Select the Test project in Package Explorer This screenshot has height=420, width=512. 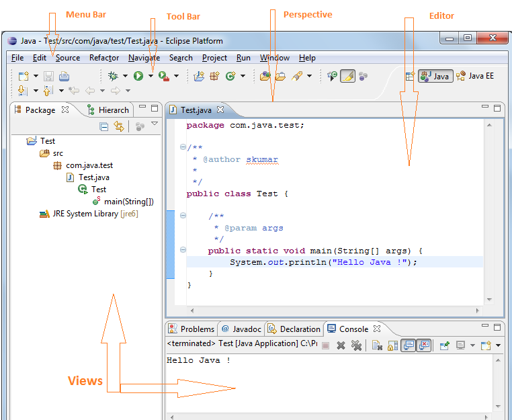pos(41,140)
